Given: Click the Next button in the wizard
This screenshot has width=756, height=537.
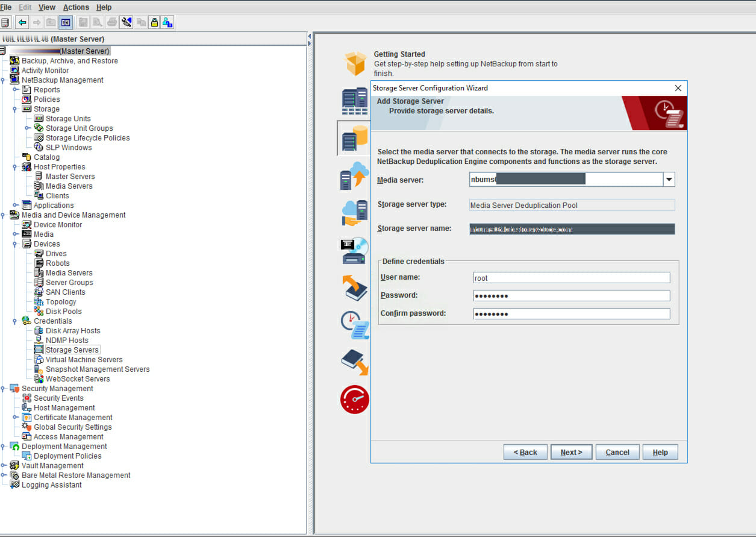Looking at the screenshot, I should [x=570, y=451].
